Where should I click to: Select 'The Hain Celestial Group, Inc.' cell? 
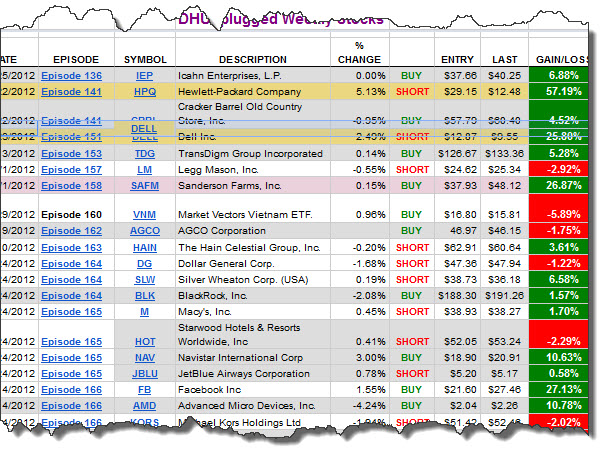pos(253,247)
